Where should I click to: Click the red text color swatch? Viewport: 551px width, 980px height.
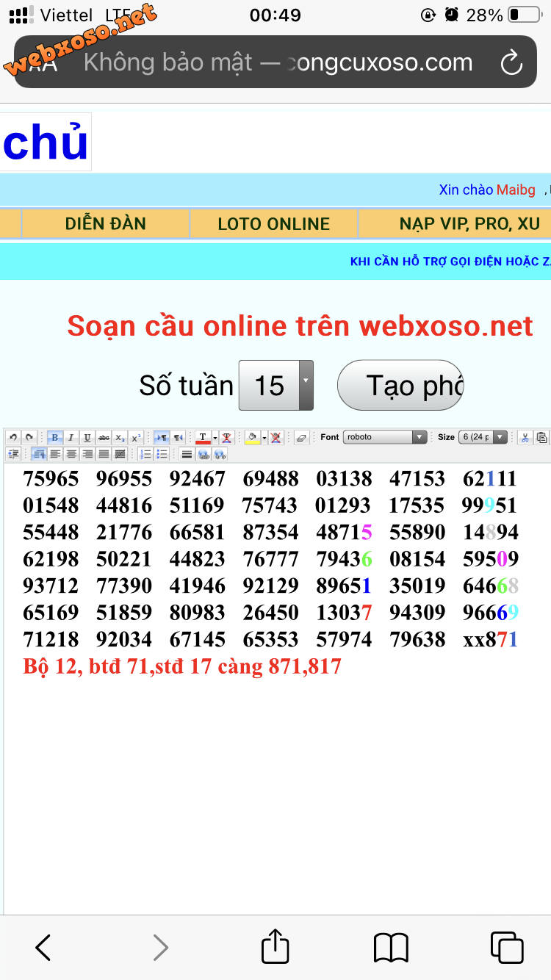click(203, 437)
